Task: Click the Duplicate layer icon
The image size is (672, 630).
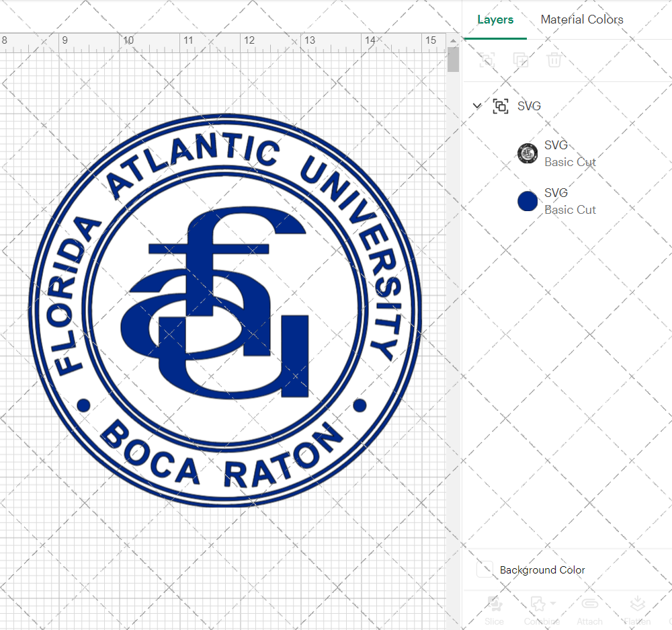Action: click(520, 60)
